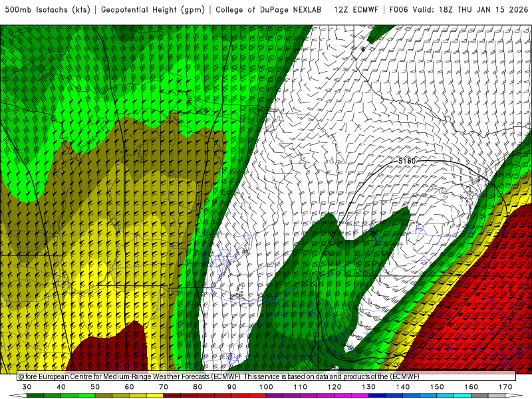Viewport: 532px width, 399px height.
Task: Click the '70' value on the color scale
Action: point(164,387)
